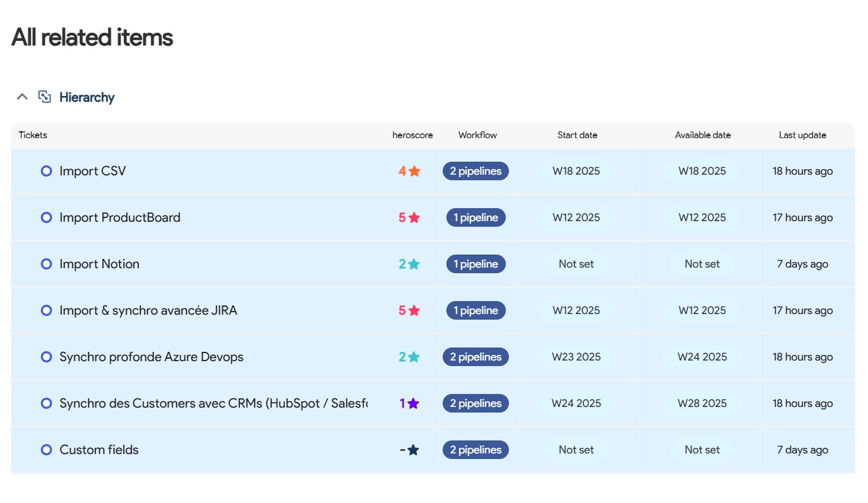This screenshot has width=868, height=503.
Task: Set the Not set available date for Import Notion
Action: pyautogui.click(x=702, y=264)
